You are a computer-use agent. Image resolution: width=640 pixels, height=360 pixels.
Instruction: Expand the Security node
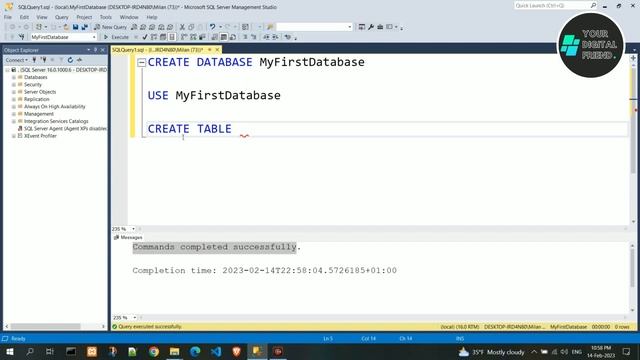14,84
